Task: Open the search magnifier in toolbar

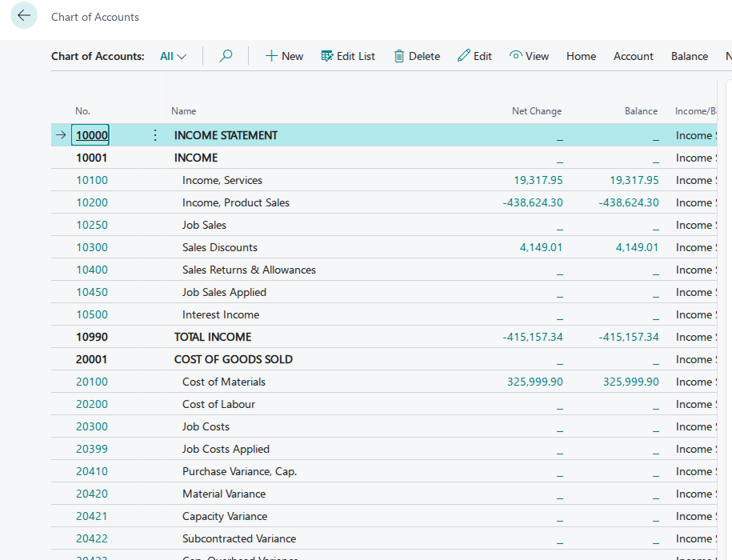Action: (x=226, y=56)
